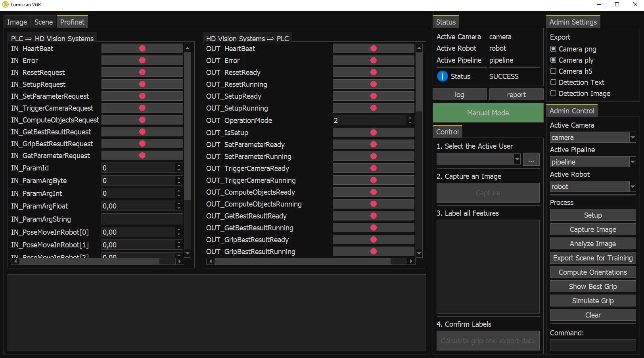
Task: Click the OUT_GripBestResultRunning indicator
Action: (x=373, y=251)
